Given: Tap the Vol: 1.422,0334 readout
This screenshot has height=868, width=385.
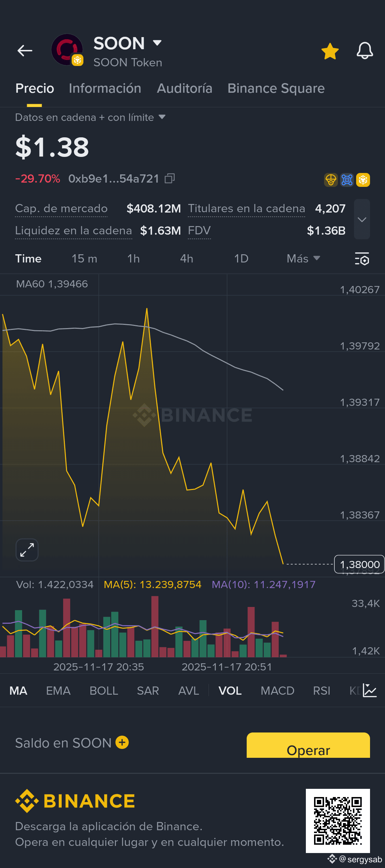Looking at the screenshot, I should pos(55,584).
